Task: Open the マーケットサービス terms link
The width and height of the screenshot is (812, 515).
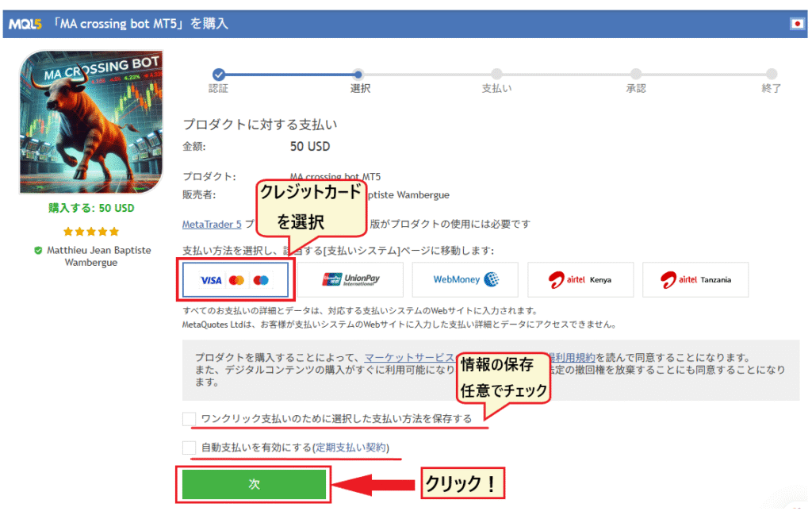Action: point(409,358)
